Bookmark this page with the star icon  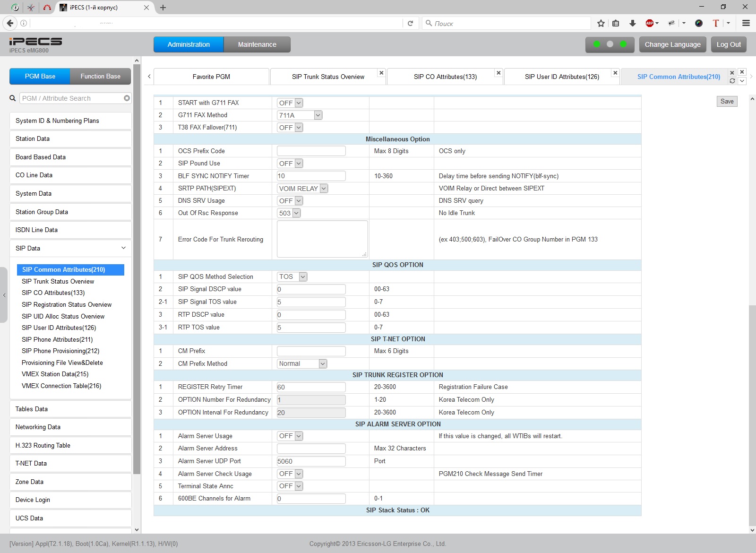[x=601, y=23]
